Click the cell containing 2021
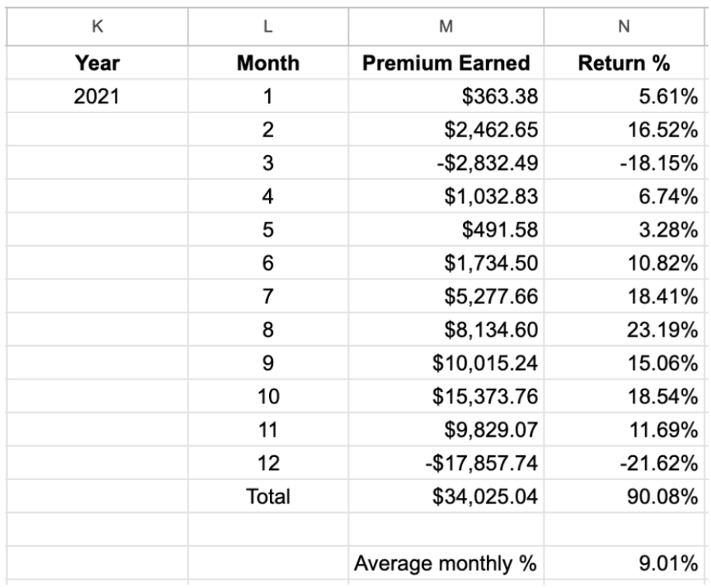711x588 pixels. 97,96
